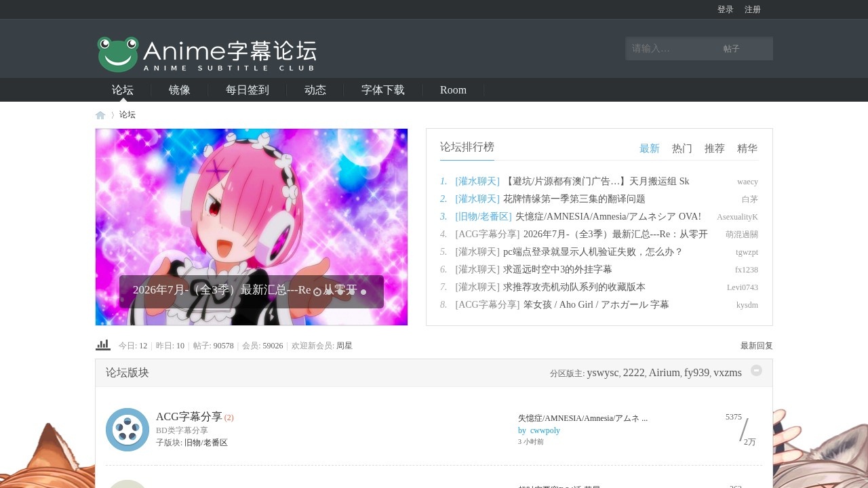
Task: Open pc端点登录 人机验证失败 thread
Action: point(593,252)
